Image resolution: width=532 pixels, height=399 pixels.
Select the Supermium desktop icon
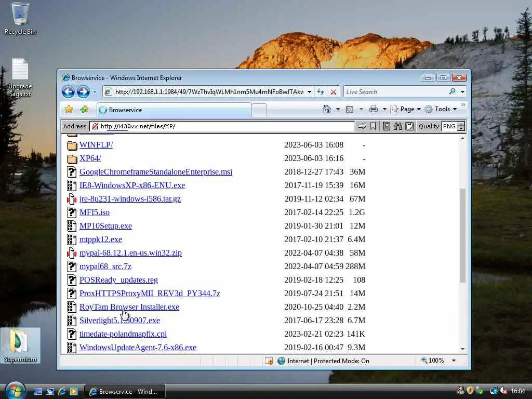[x=20, y=345]
